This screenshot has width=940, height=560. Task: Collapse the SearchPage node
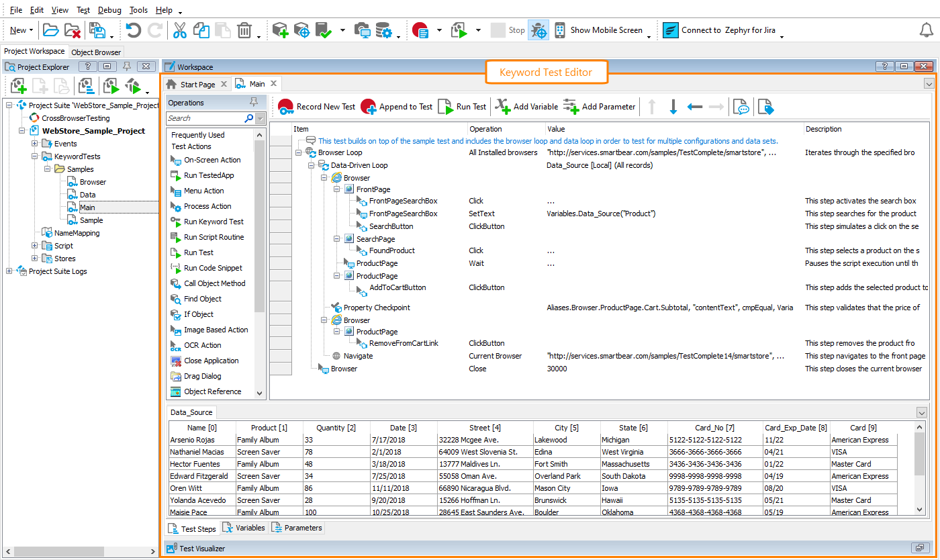[x=337, y=239]
